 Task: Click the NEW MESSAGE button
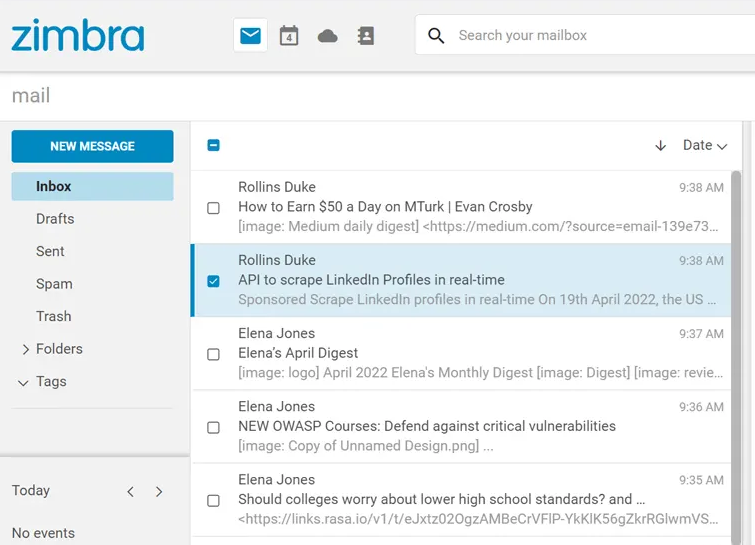click(92, 146)
